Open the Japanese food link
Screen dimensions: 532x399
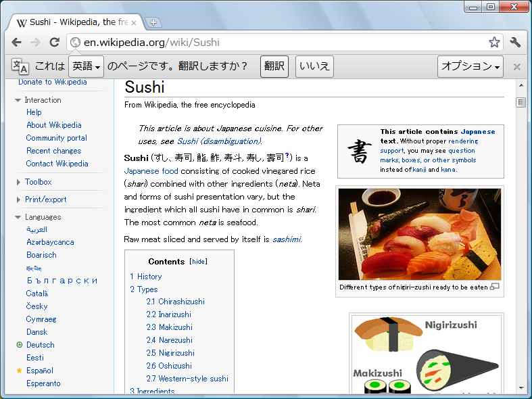click(151, 171)
